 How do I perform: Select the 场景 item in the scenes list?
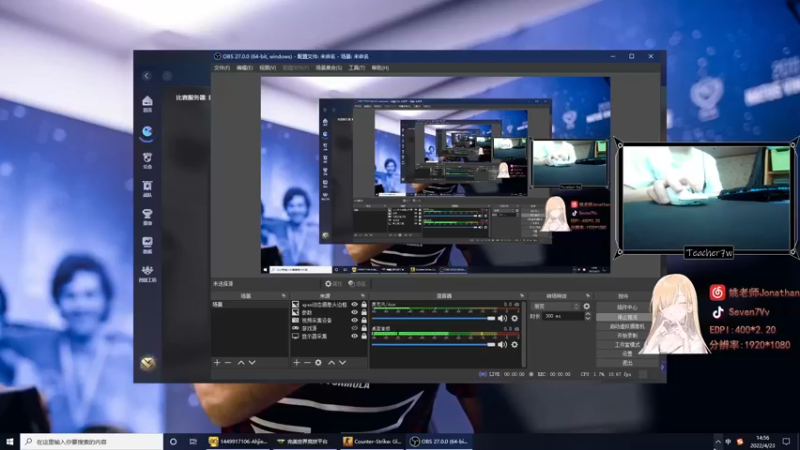(x=249, y=305)
